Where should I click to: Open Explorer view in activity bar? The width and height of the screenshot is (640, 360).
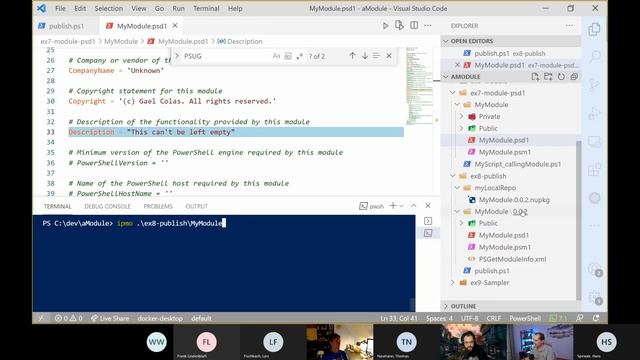click(x=594, y=29)
